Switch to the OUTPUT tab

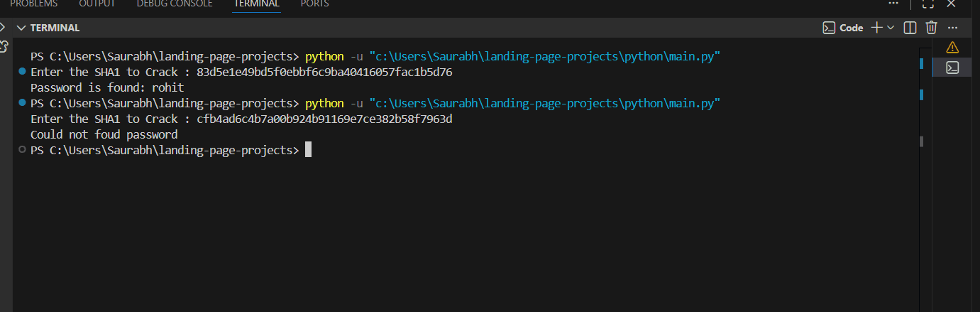coord(98,4)
